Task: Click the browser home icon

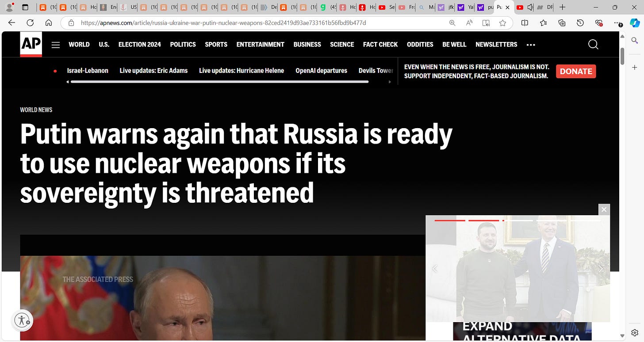Action: tap(49, 23)
